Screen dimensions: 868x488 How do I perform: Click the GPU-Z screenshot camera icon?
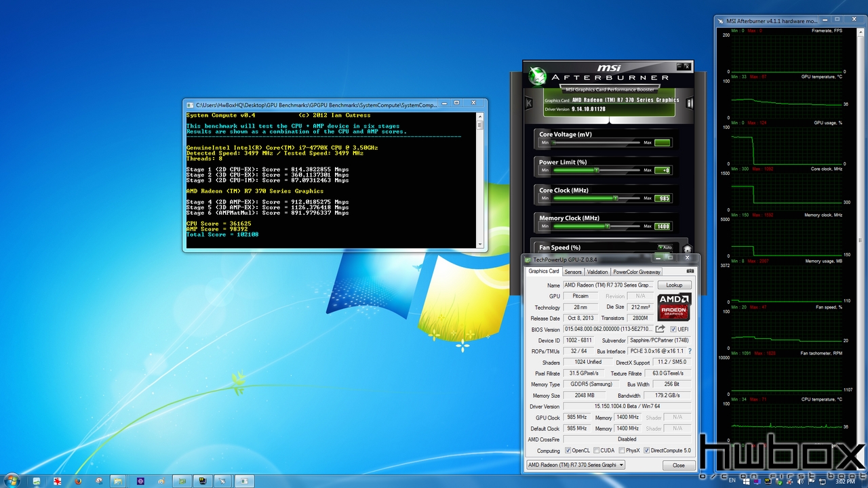690,271
